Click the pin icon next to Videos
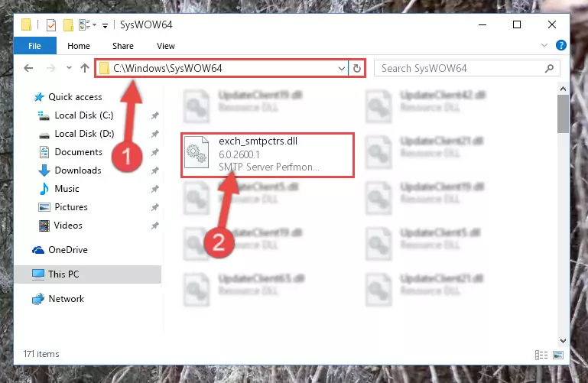The image size is (588, 383). coord(155,226)
